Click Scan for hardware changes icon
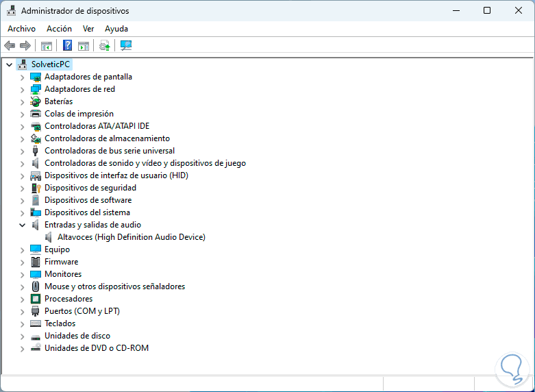The image size is (535, 392). point(126,45)
